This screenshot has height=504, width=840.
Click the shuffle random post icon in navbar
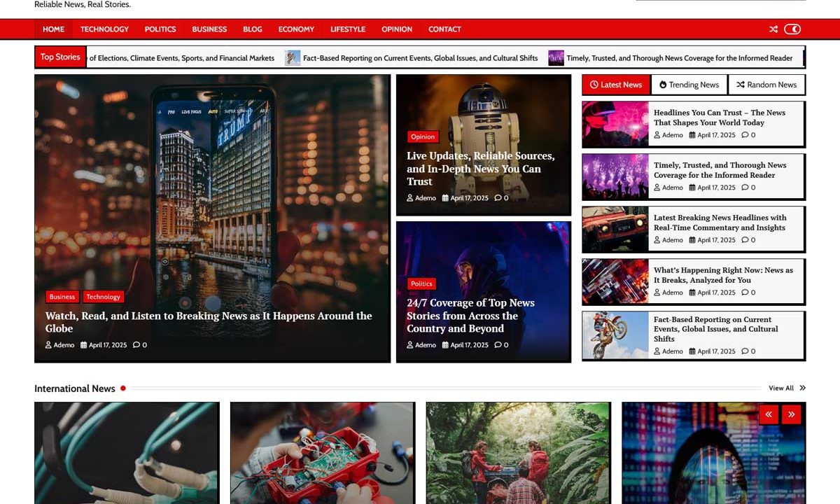coord(773,29)
